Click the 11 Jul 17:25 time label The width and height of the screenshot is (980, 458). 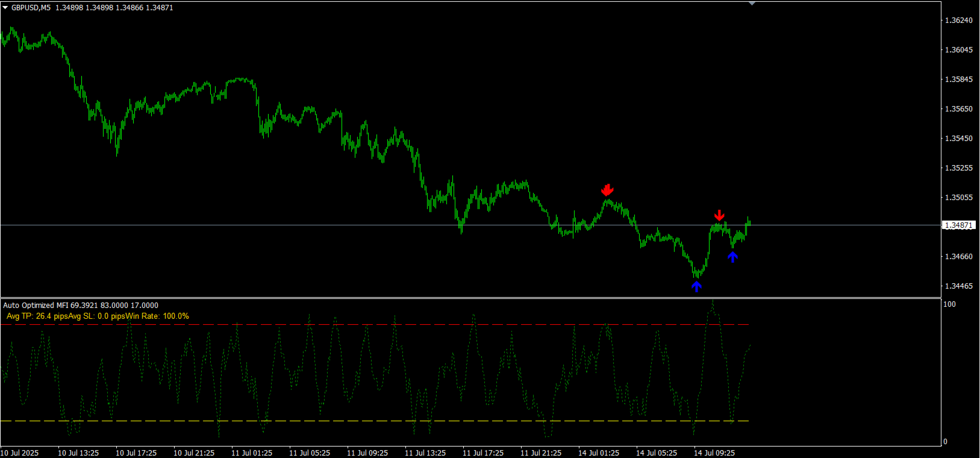pos(483,453)
